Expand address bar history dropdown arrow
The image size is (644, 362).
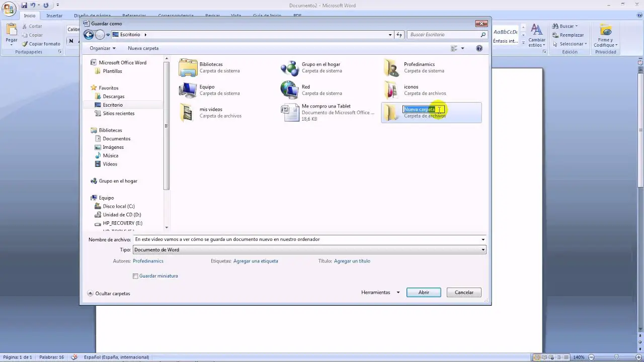coord(390,35)
